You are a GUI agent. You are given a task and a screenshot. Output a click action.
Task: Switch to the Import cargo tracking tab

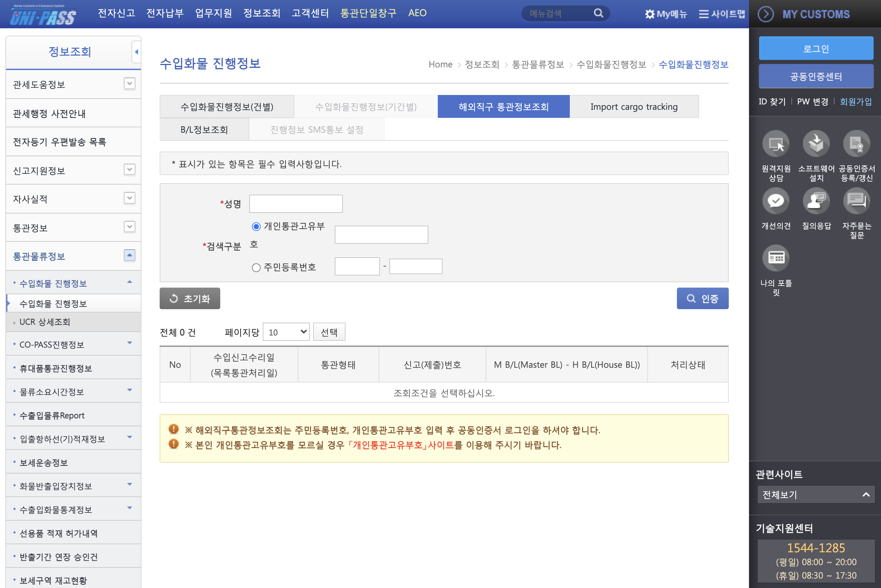pyautogui.click(x=633, y=107)
